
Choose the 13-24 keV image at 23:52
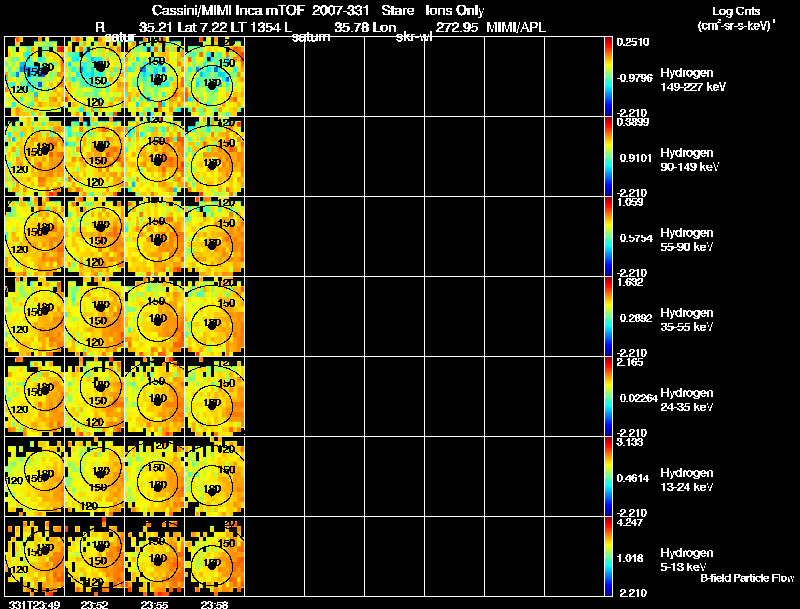click(x=94, y=477)
